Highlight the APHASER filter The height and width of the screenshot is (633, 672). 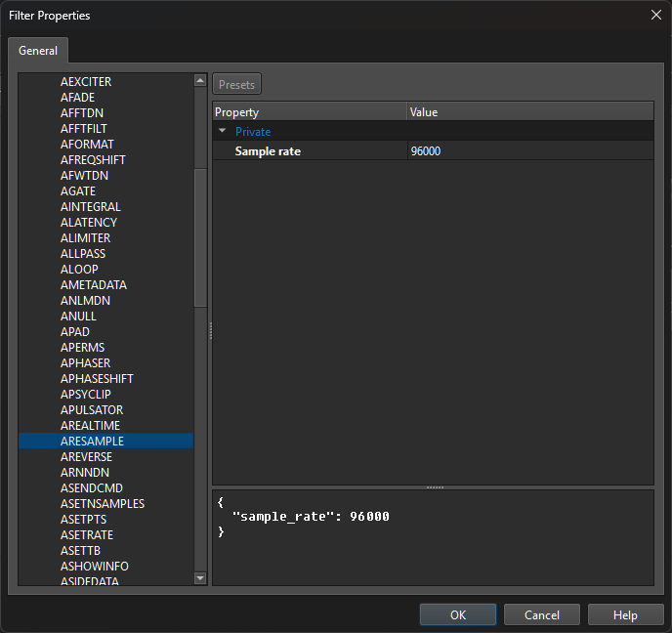[x=85, y=363]
